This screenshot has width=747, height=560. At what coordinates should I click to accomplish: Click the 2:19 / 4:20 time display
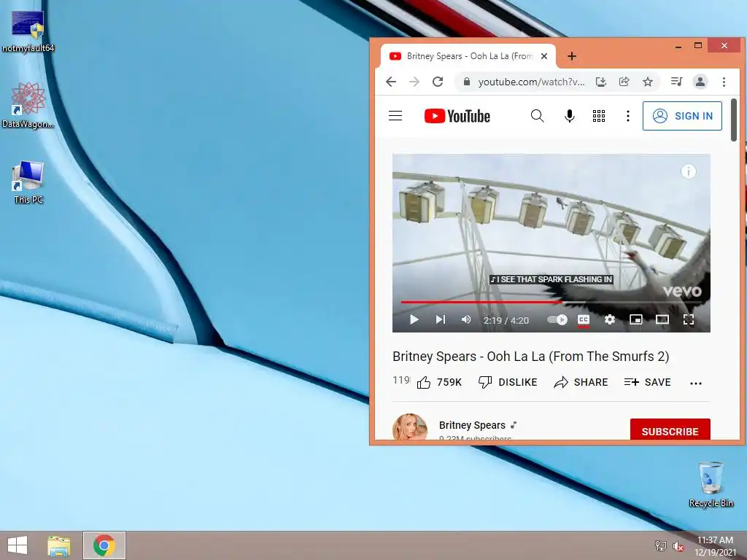(x=506, y=321)
